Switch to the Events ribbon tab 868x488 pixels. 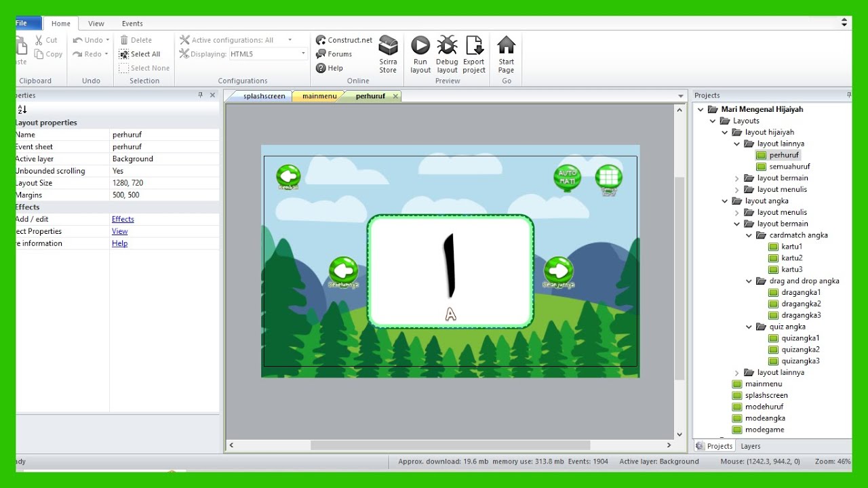132,24
